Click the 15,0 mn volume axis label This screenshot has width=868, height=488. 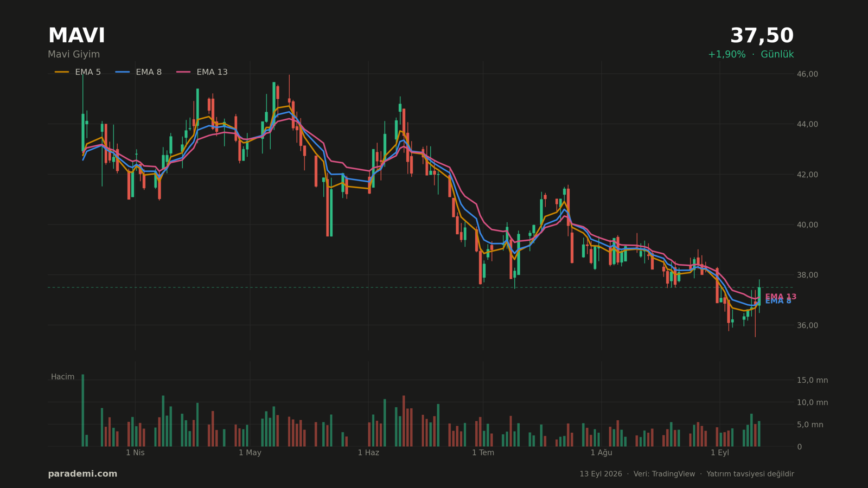coord(812,380)
